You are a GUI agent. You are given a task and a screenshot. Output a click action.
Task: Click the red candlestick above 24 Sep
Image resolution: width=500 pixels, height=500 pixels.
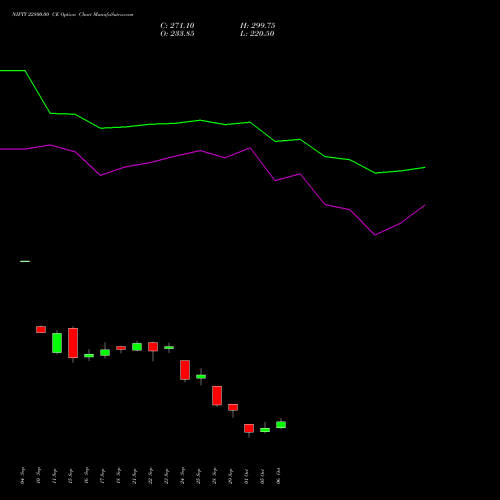185,370
